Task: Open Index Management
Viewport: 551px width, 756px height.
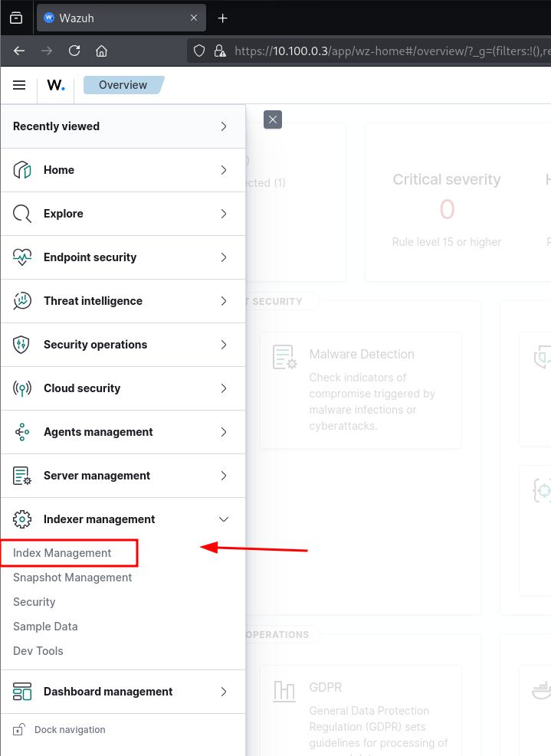Action: [62, 553]
